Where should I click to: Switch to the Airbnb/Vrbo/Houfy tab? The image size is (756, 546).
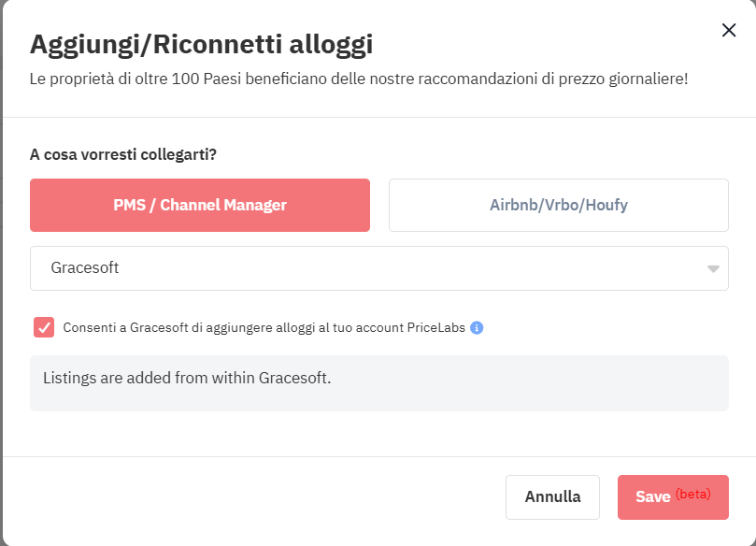click(558, 205)
